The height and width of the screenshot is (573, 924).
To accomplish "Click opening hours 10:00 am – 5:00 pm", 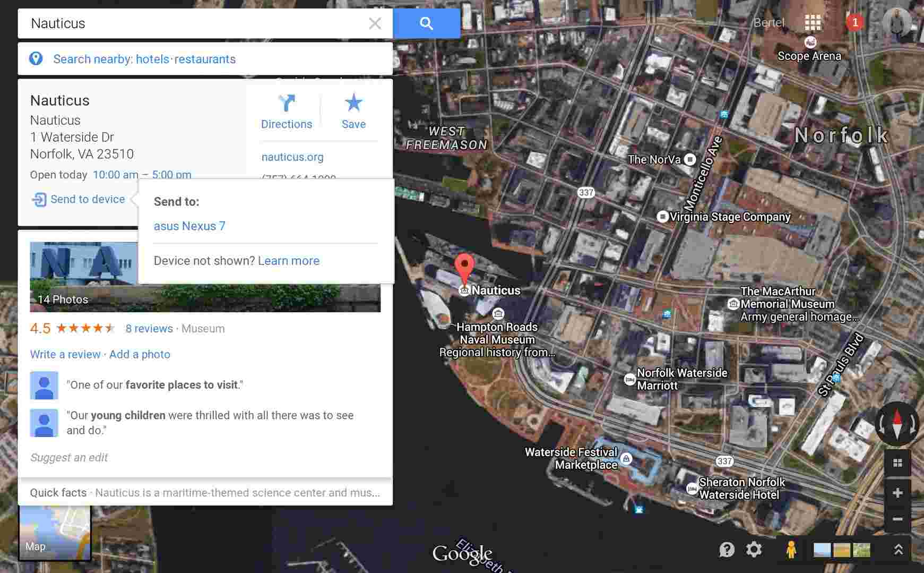I will pos(142,175).
